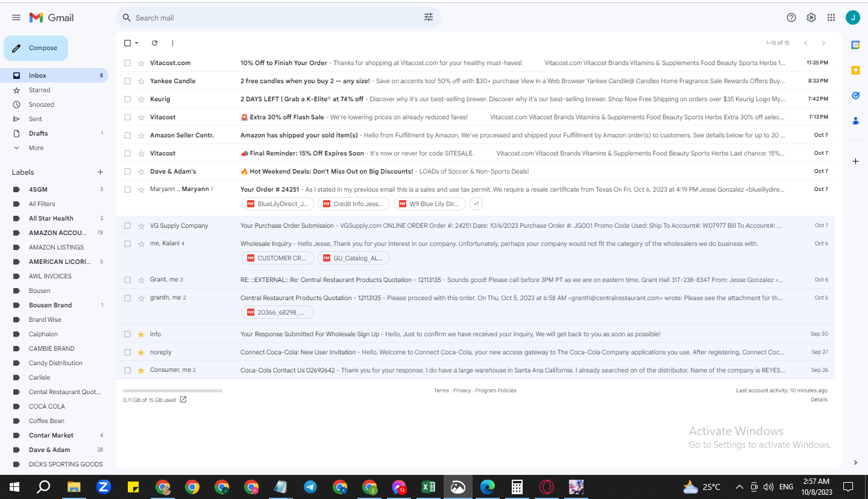This screenshot has width=868, height=499.
Task: Get add-ons plus icon in side panel
Action: coord(855,162)
